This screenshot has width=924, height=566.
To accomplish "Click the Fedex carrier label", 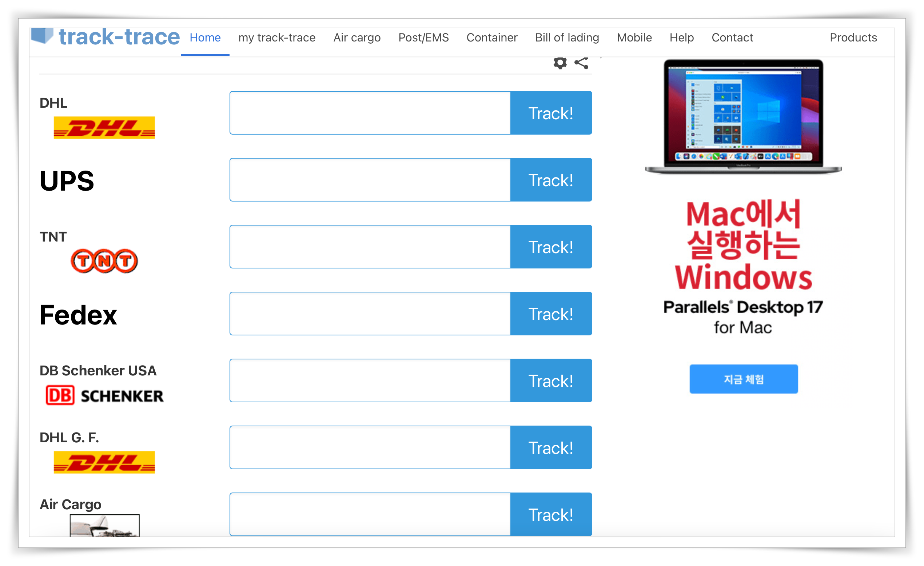I will [x=78, y=315].
